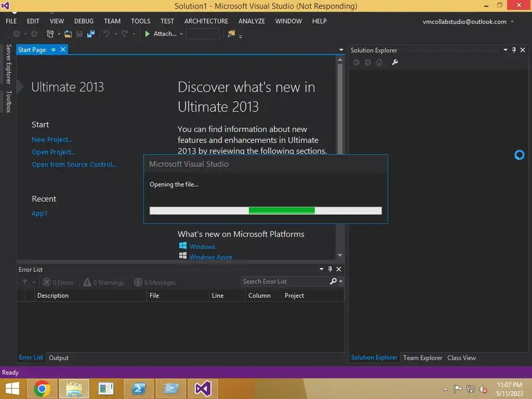Image resolution: width=532 pixels, height=399 pixels.
Task: Click the Windows Azure link
Action: 211,257
